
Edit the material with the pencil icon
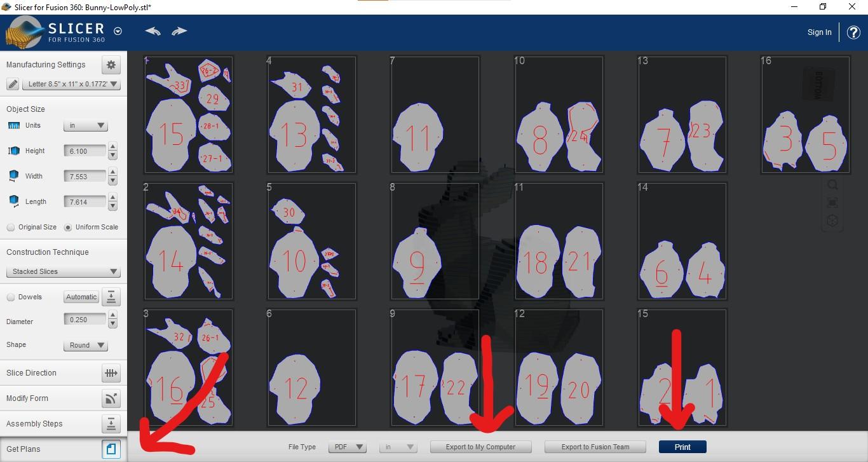(x=13, y=84)
